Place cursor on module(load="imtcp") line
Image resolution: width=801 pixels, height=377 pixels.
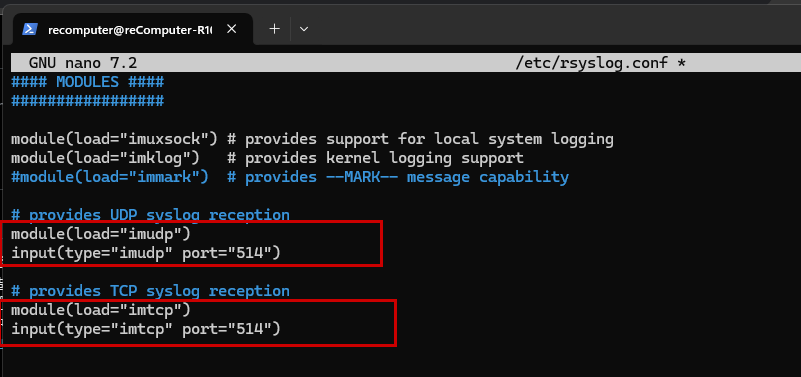click(101, 311)
